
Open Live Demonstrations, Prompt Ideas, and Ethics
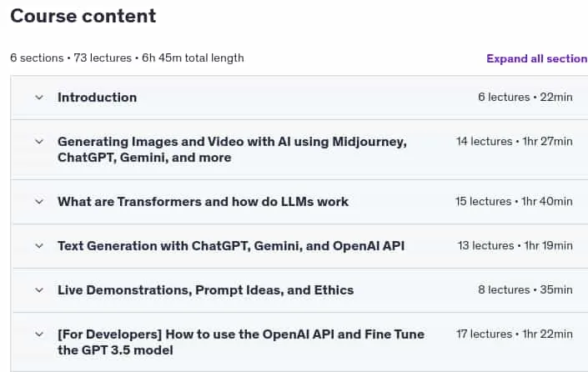click(205, 290)
